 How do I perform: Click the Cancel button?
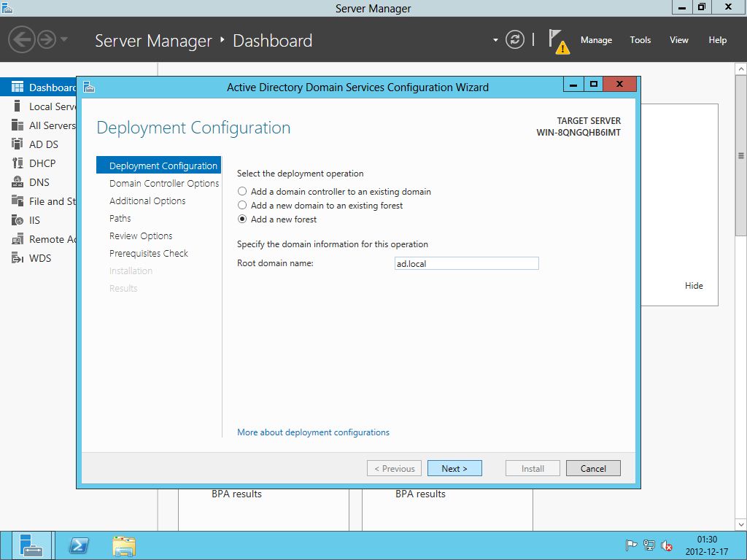pos(593,469)
